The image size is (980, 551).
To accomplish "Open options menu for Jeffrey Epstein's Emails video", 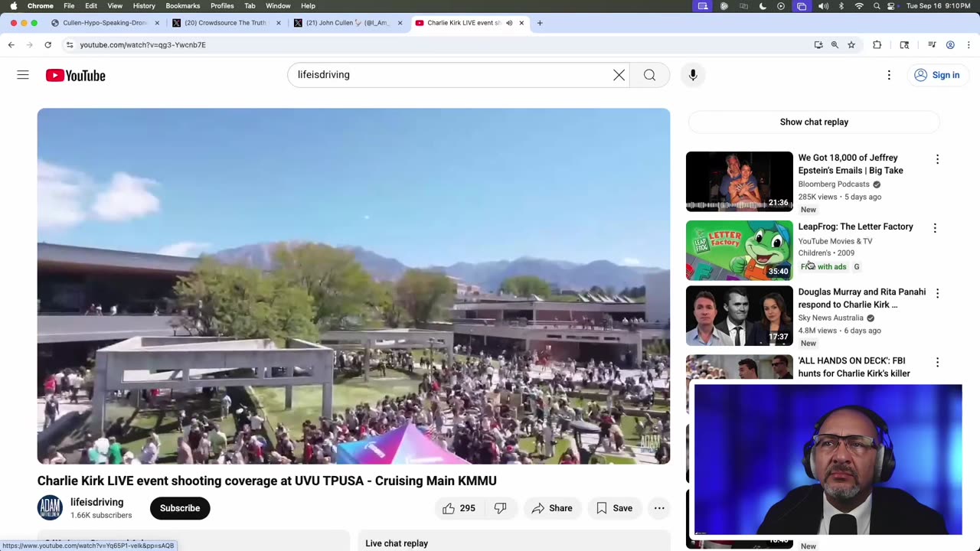I will [937, 159].
